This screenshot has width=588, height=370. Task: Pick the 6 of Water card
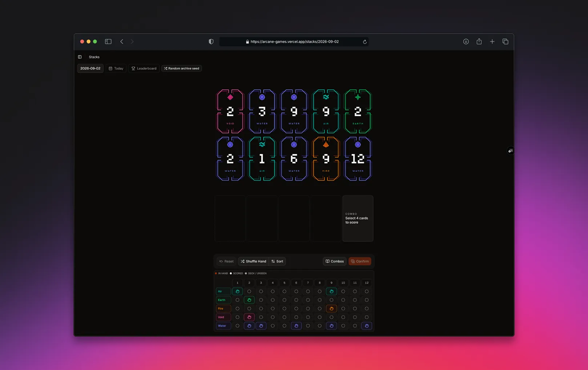(294, 158)
